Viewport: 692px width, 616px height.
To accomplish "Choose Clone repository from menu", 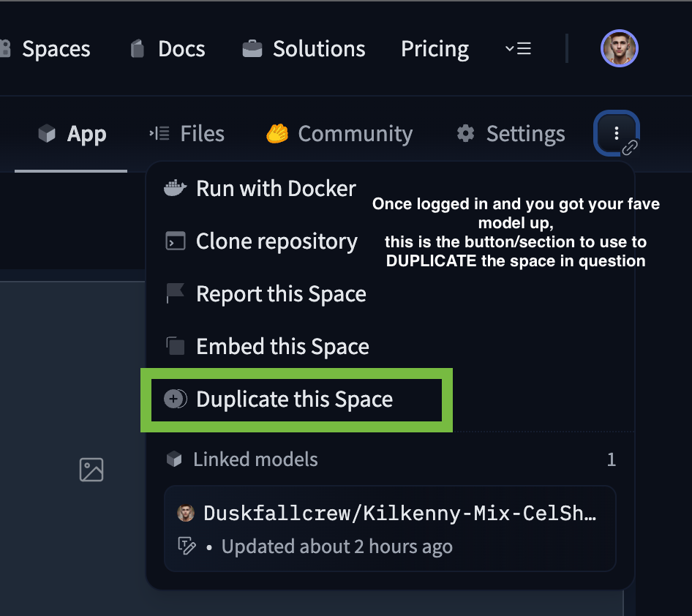I will click(261, 241).
